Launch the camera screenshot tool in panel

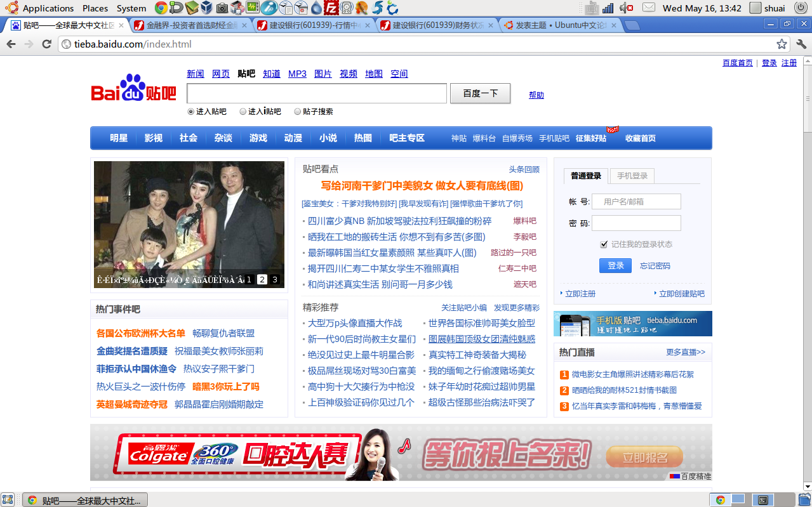click(222, 8)
